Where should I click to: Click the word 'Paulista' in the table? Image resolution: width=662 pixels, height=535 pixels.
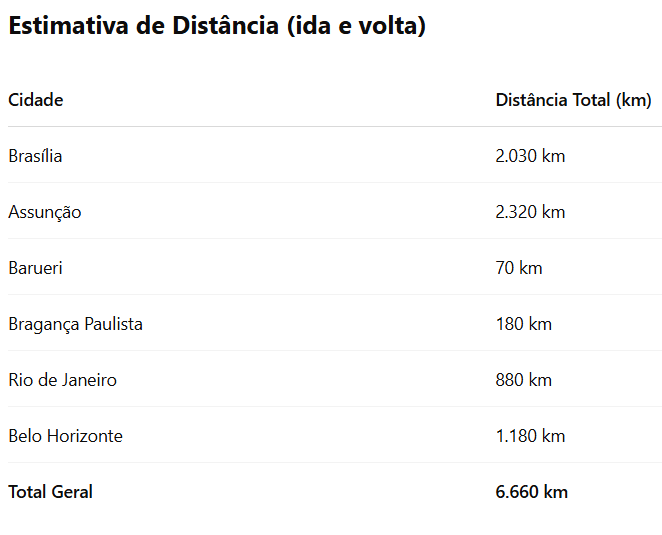click(x=111, y=324)
